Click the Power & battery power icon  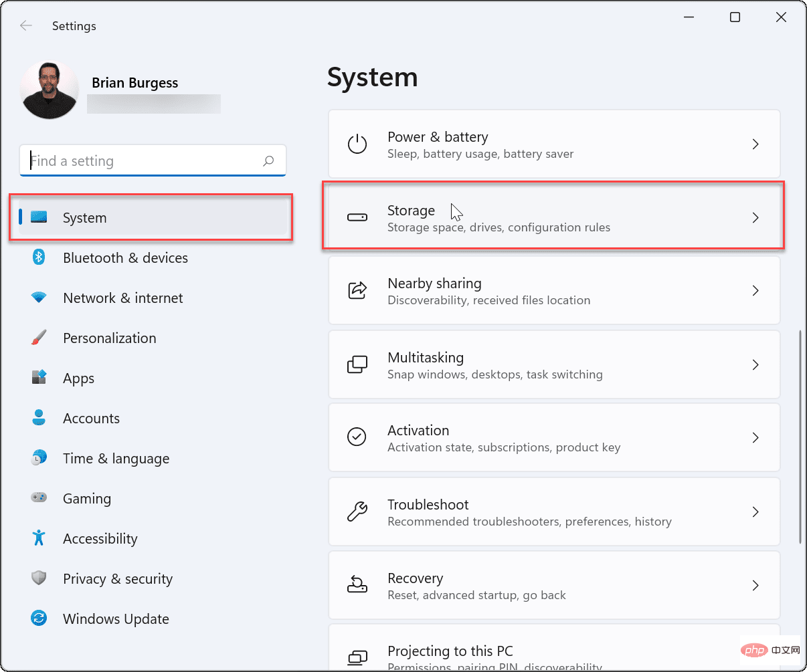click(357, 144)
